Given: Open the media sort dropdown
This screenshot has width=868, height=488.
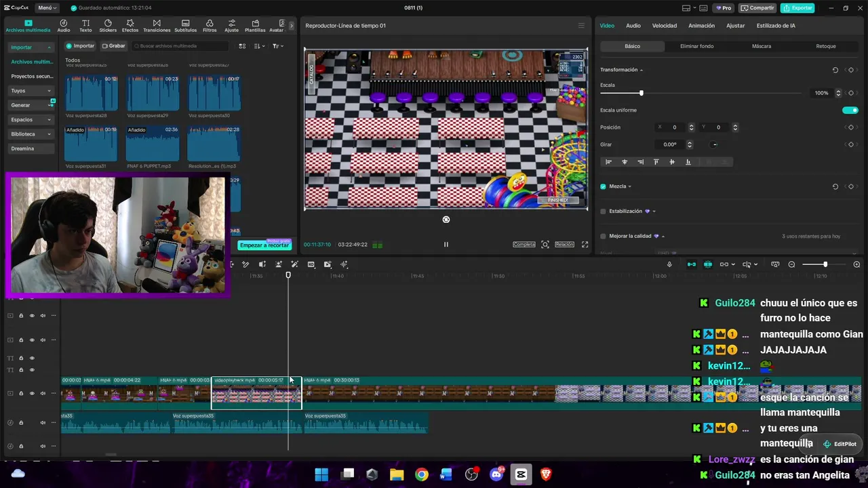Looking at the screenshot, I should tap(260, 46).
